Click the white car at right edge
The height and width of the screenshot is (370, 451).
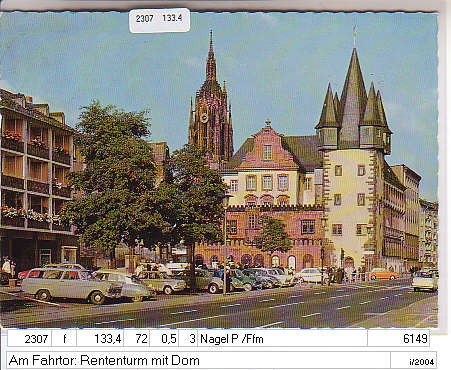(425, 281)
